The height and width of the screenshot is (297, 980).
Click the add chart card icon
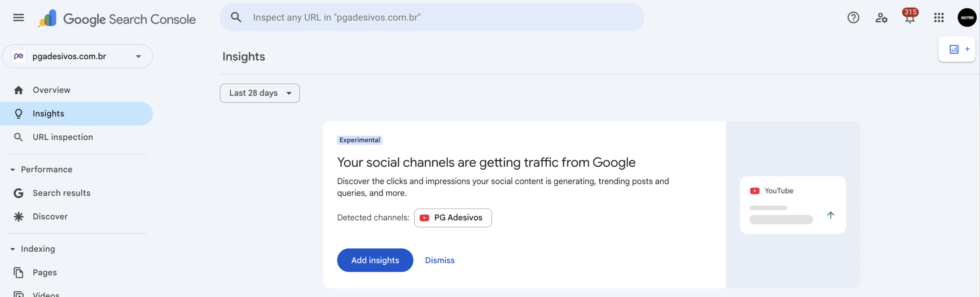click(956, 49)
